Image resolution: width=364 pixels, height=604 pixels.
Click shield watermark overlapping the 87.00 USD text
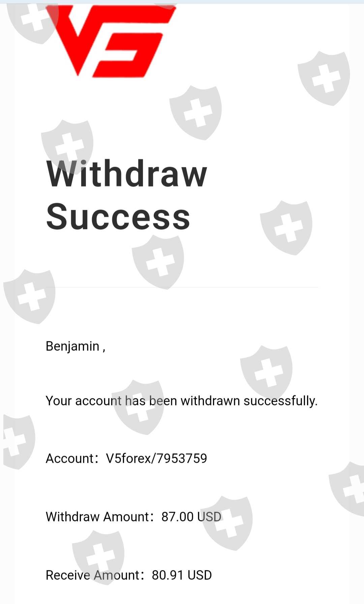pos(226,523)
